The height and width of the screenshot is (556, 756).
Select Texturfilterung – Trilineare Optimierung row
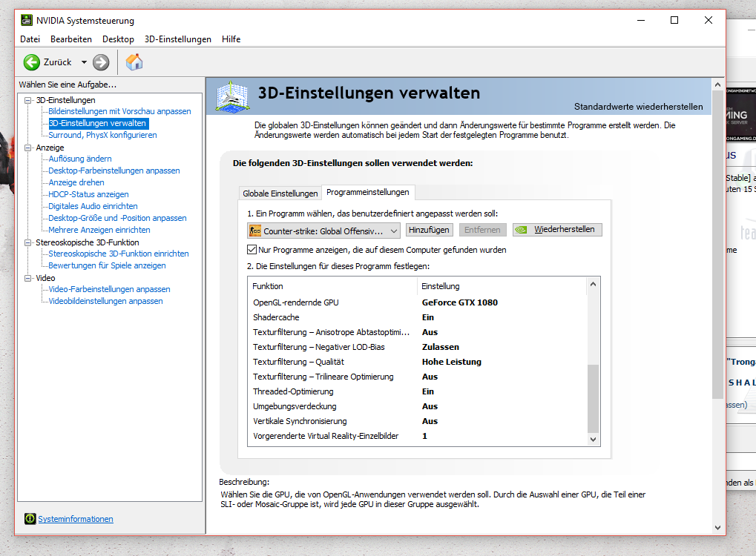point(418,377)
